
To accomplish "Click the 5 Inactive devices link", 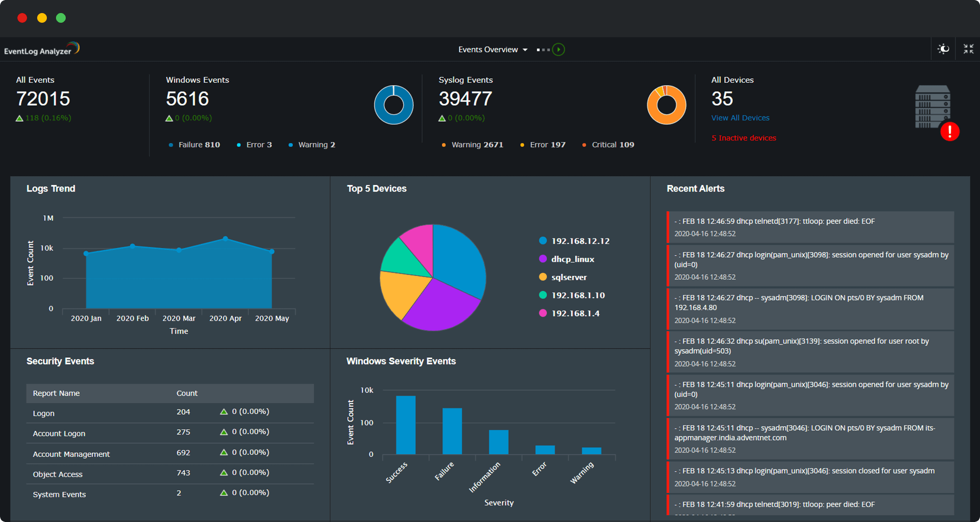I will (743, 138).
